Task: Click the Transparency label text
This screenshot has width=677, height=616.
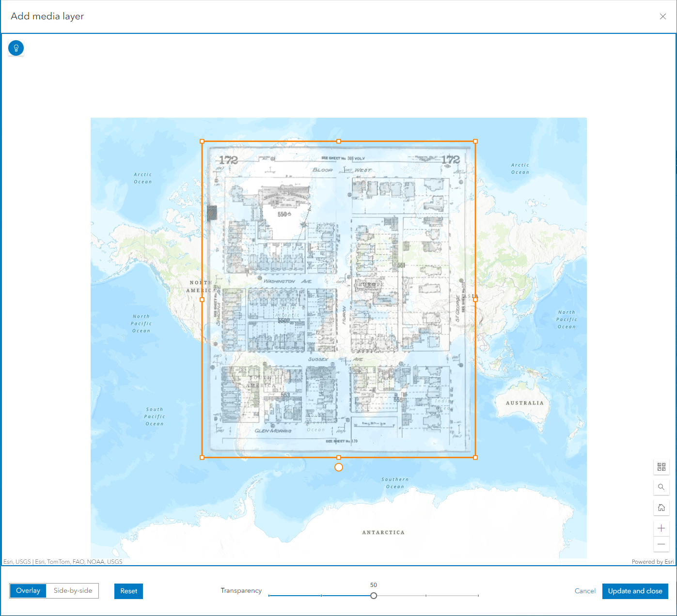Action: point(241,591)
